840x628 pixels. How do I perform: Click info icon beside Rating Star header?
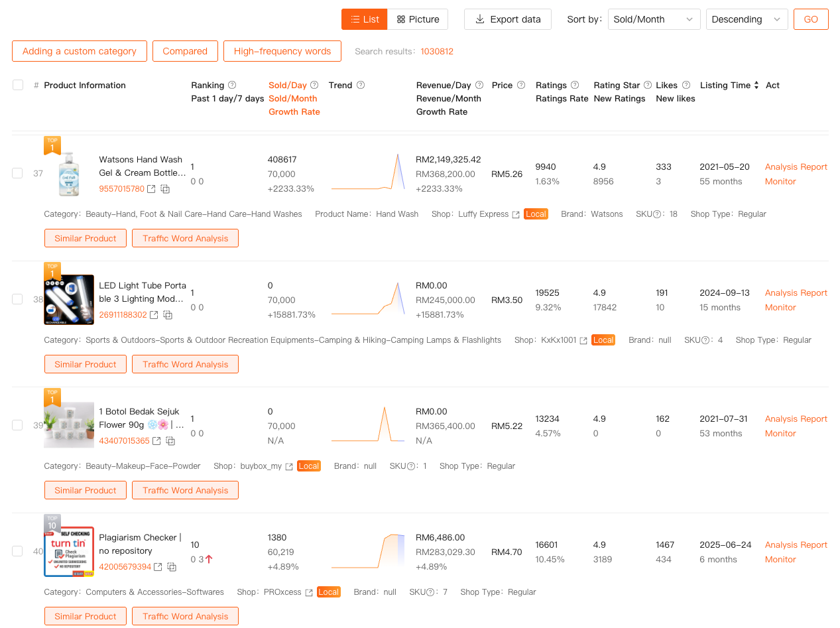[648, 85]
